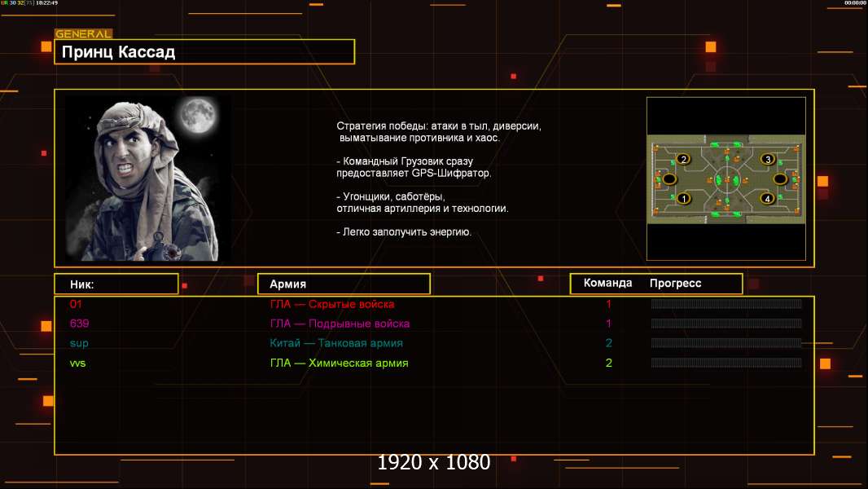Image resolution: width=868 pixels, height=489 pixels.
Task: Click army Китай — Танковая армия
Action: [x=336, y=343]
